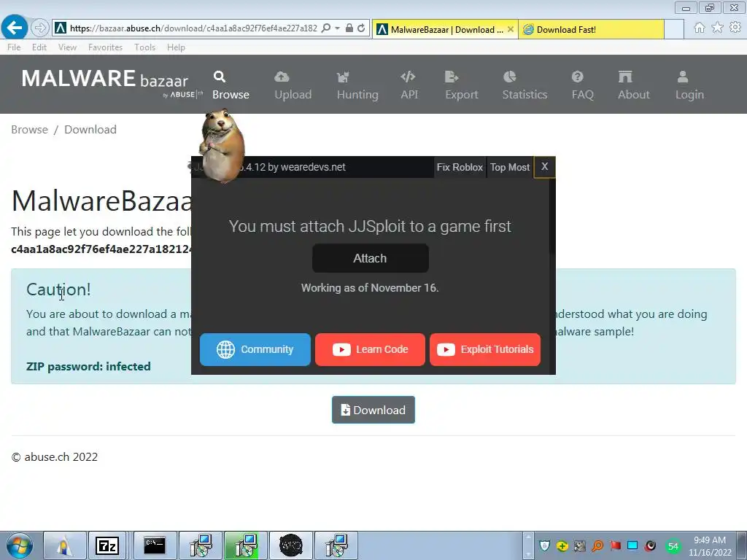
Task: Switch to Download Fast! tab
Action: pyautogui.click(x=591, y=29)
